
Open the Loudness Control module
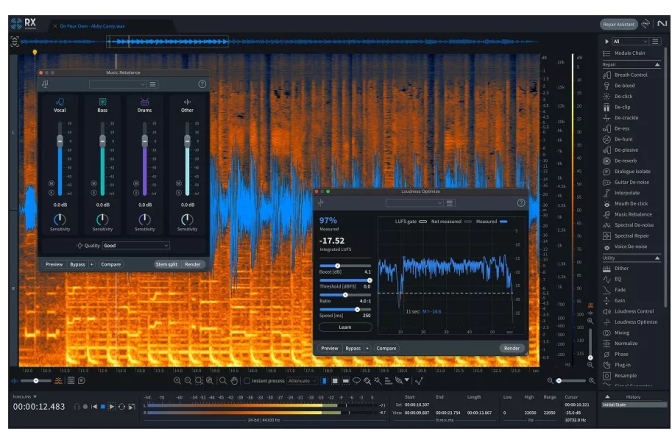point(629,311)
